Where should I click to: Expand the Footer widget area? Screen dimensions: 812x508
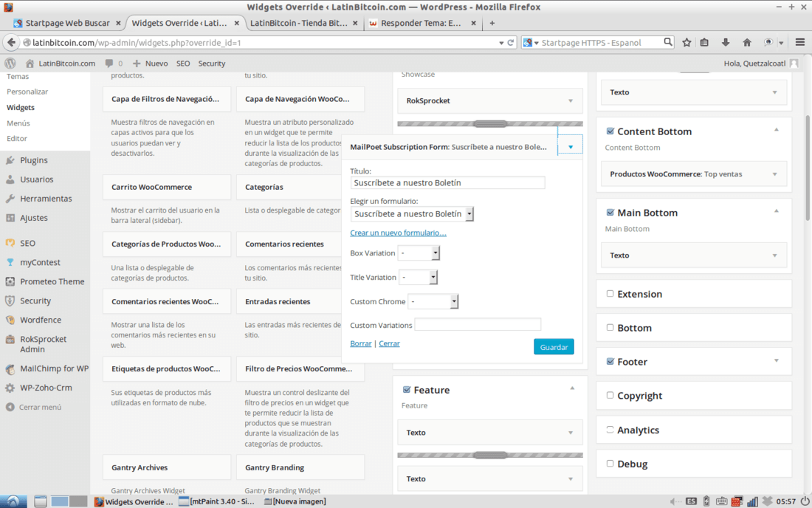[777, 360]
